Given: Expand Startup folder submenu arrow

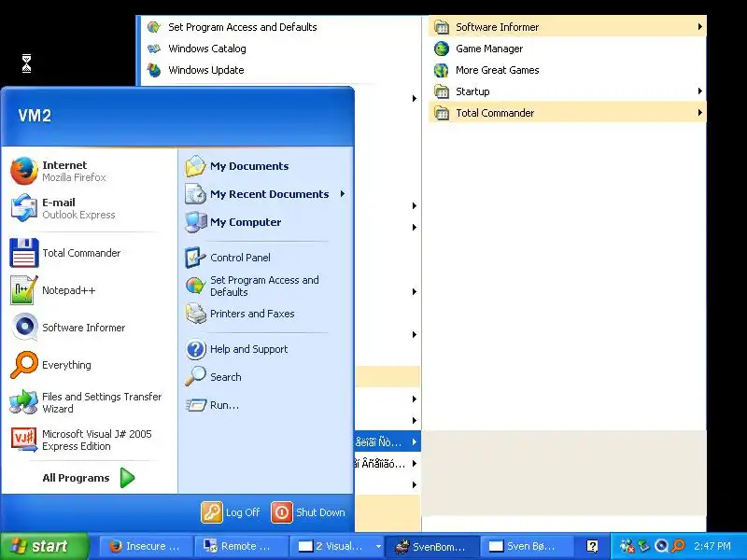Looking at the screenshot, I should coord(699,91).
